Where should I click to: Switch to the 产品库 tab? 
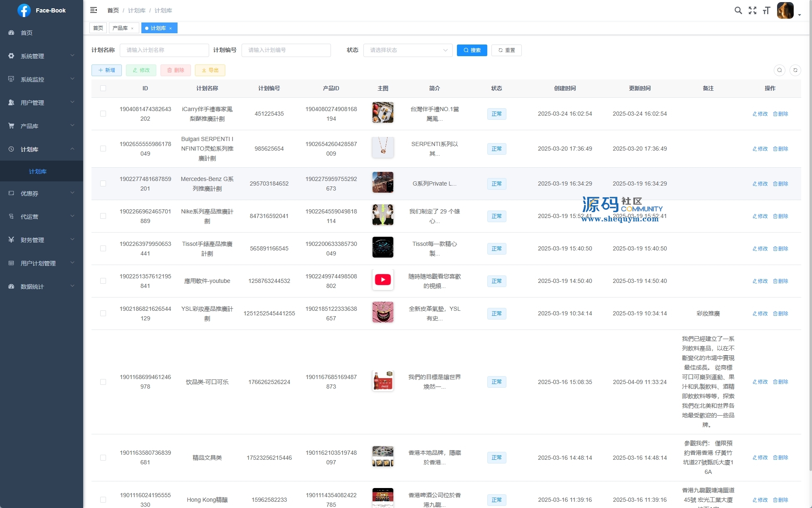120,28
